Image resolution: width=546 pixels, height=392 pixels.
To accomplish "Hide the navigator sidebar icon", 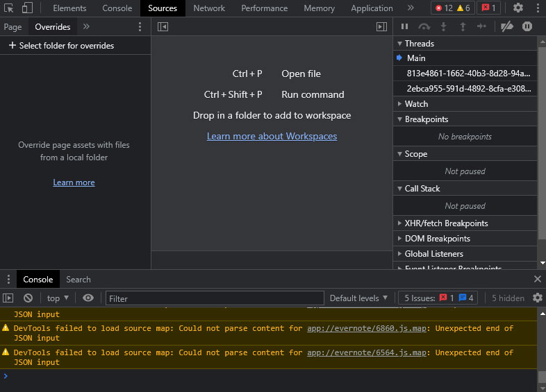I will coord(163,27).
